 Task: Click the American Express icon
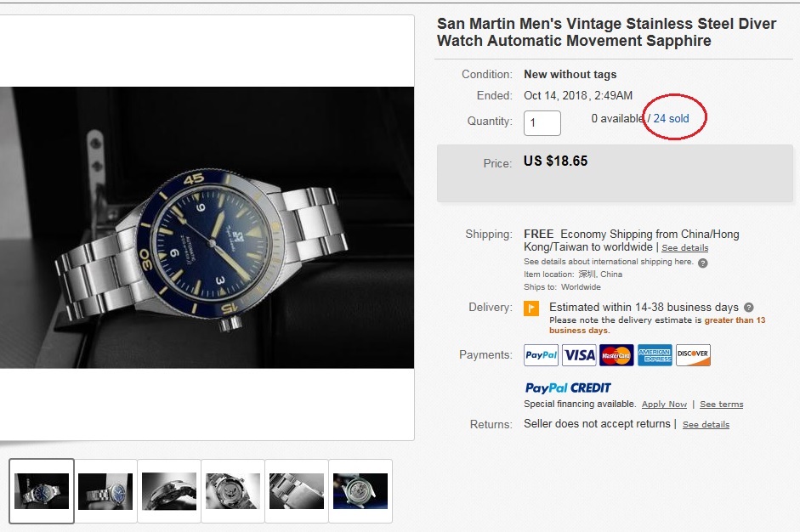[x=655, y=355]
